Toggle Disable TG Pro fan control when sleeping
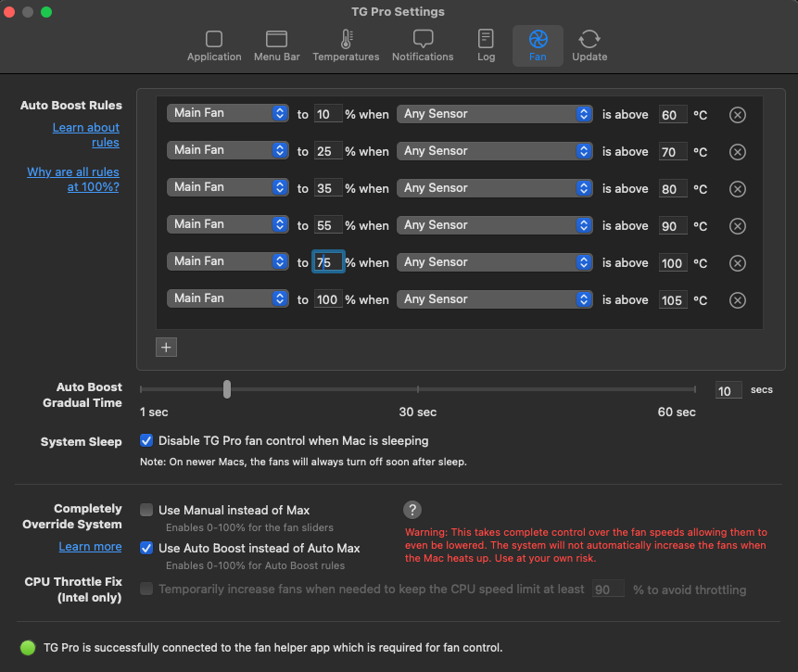798x672 pixels. 146,440
